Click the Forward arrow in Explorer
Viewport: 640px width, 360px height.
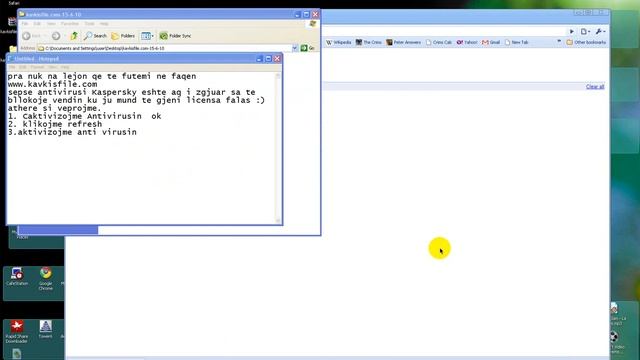coord(56,36)
